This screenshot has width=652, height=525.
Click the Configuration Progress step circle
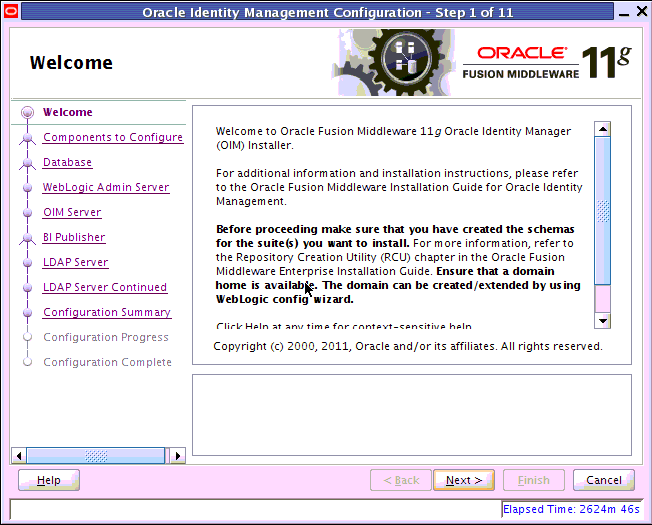[x=27, y=337]
